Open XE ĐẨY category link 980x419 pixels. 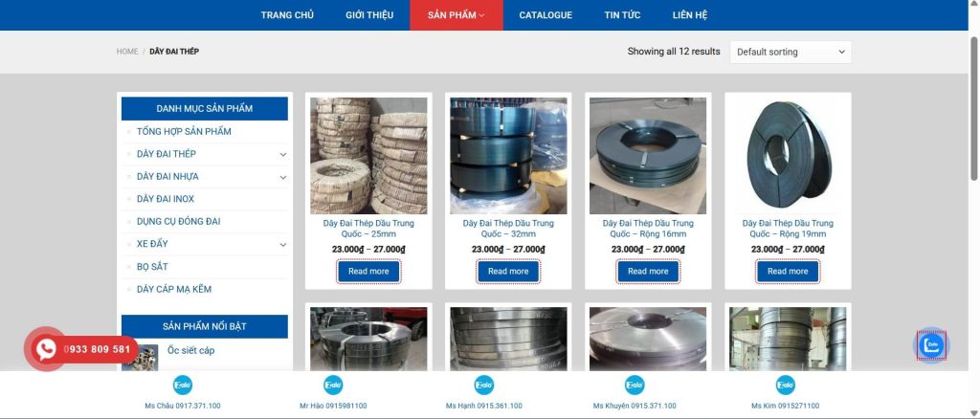(x=152, y=244)
